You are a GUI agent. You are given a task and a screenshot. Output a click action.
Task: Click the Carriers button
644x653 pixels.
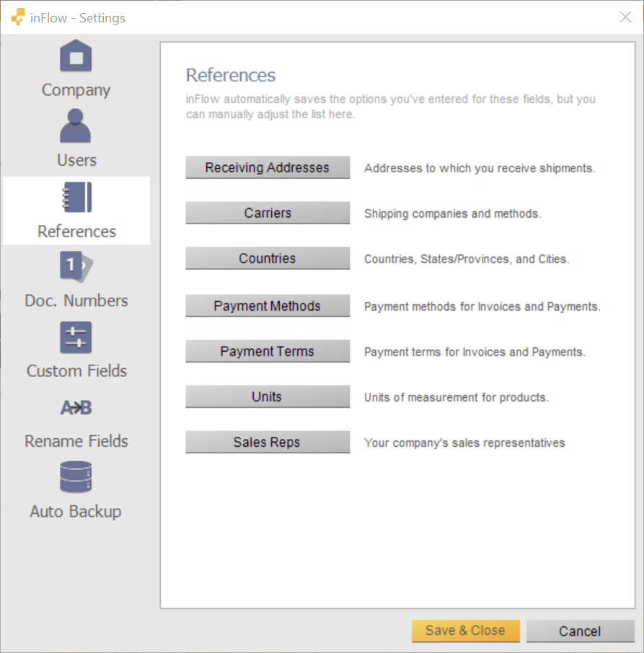[x=268, y=213]
